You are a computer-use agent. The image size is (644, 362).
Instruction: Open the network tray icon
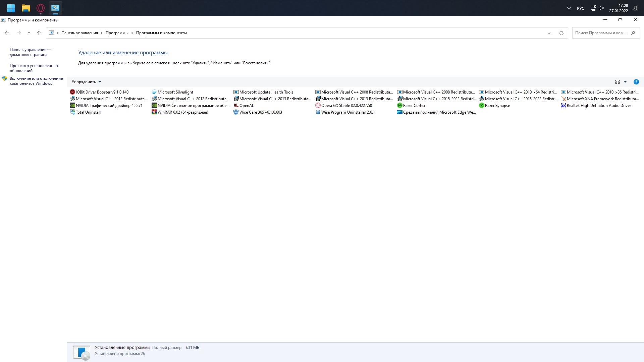[x=593, y=8]
